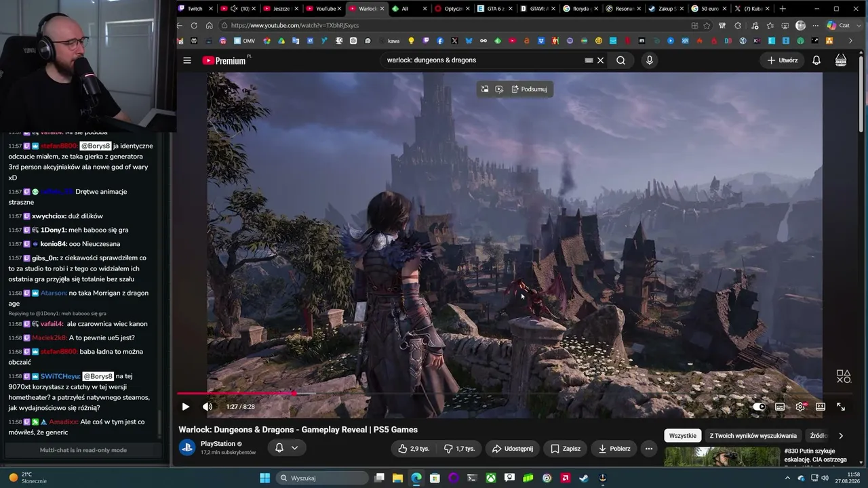Click the Udostępnij share button
868x488 pixels.
point(513,449)
